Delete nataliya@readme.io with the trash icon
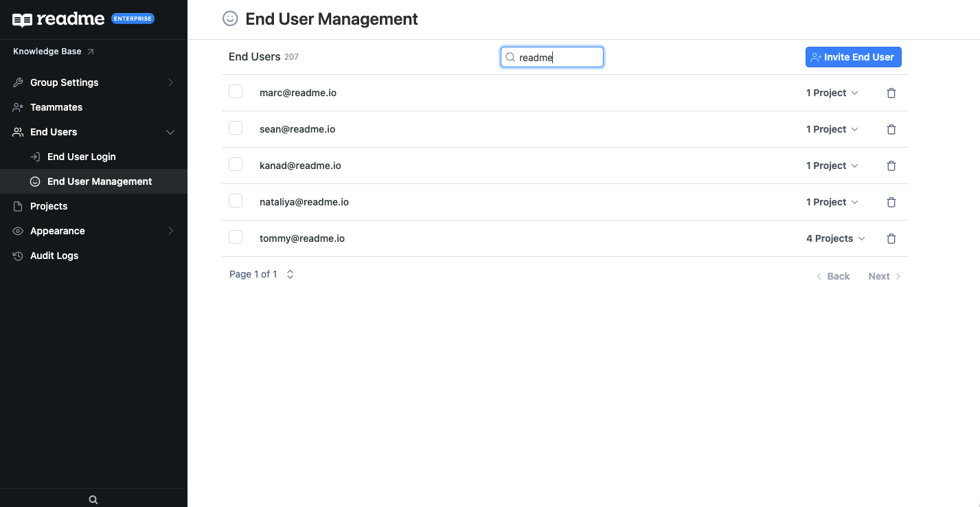Screen dimensions: 980x507 point(891,202)
